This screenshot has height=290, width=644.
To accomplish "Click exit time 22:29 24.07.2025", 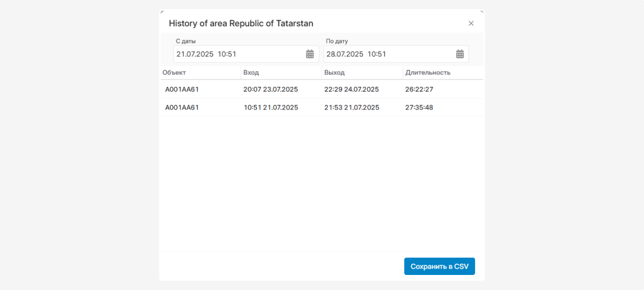I will [352, 89].
